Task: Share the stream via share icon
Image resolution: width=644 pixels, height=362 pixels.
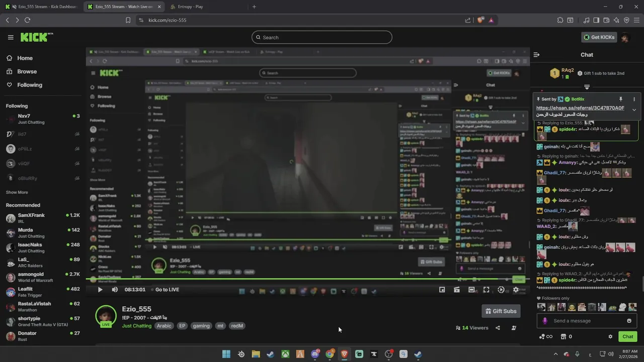Action: (x=498, y=328)
